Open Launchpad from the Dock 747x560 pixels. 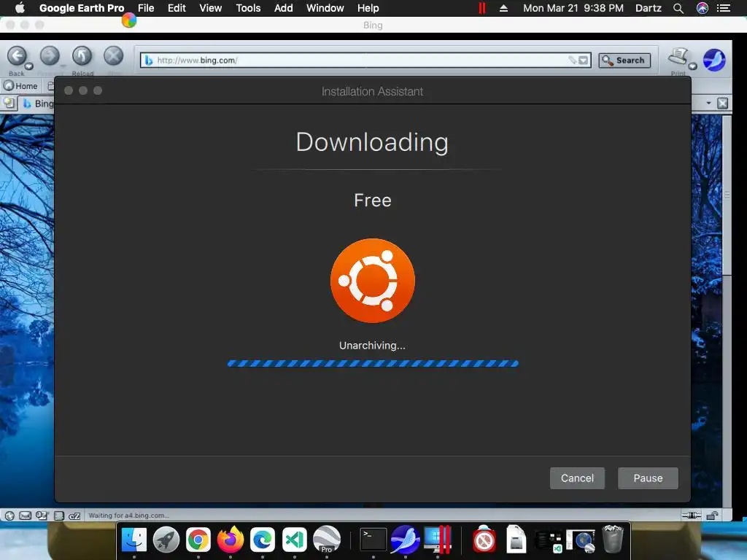(x=166, y=540)
